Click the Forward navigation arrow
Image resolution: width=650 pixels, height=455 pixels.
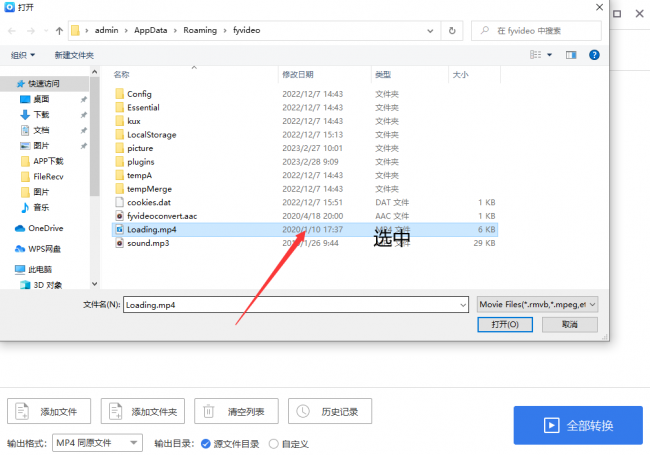pyautogui.click(x=31, y=31)
